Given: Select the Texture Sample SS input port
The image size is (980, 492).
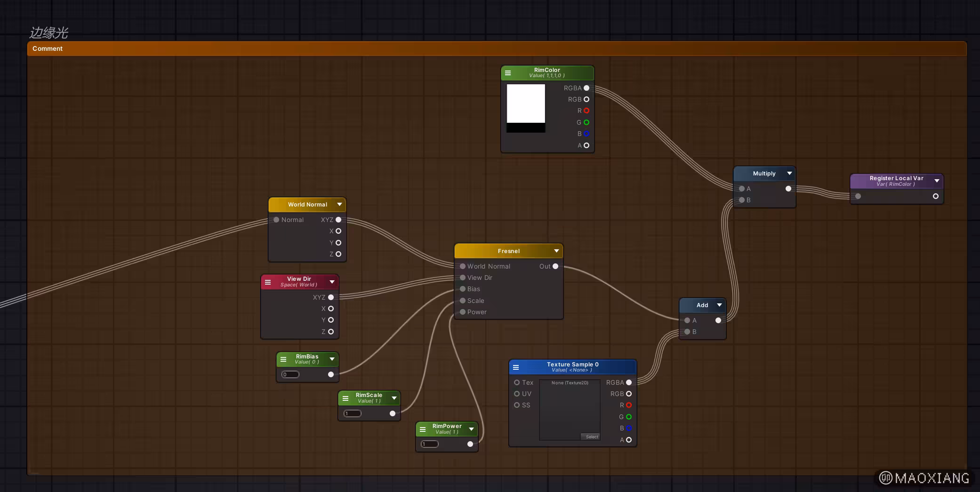Looking at the screenshot, I should click(x=517, y=405).
